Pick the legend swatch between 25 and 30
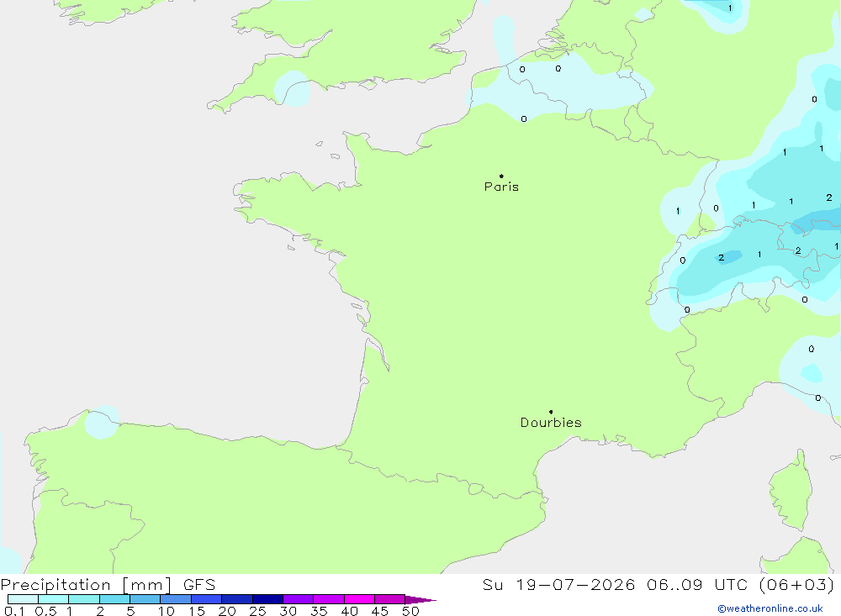Screen dimensions: 841x616 coord(267,599)
